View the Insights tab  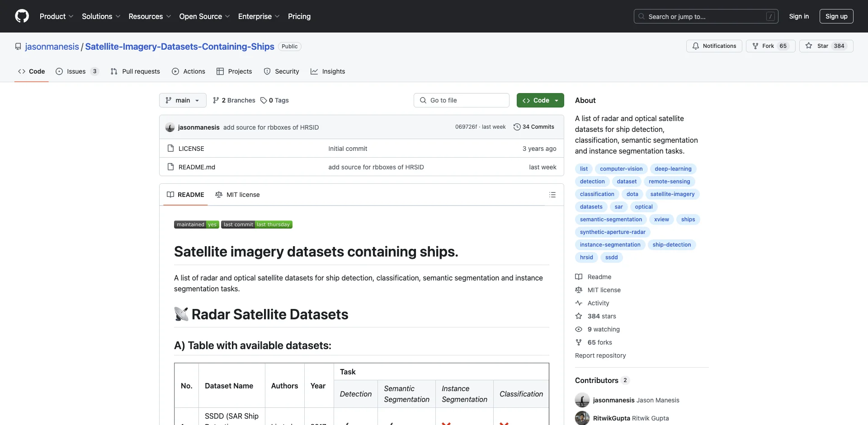(328, 71)
